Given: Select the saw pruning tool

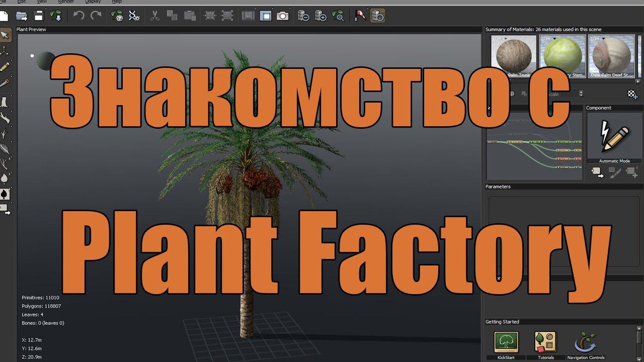Looking at the screenshot, I should click(x=5, y=83).
